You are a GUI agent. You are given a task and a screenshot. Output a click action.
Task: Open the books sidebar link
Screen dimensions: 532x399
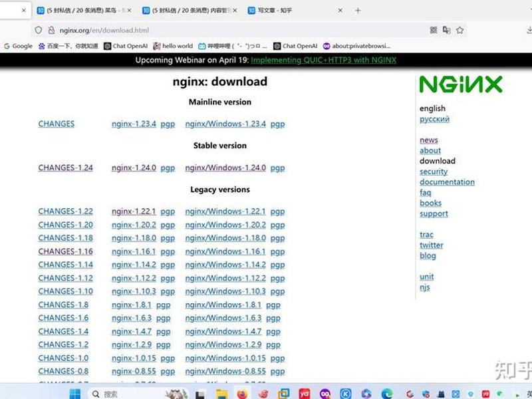430,203
